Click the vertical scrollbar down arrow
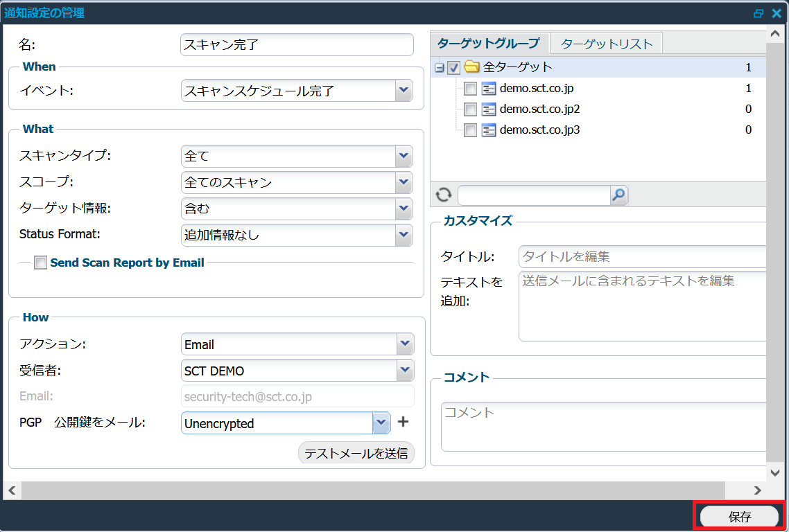789x532 pixels. click(x=775, y=472)
